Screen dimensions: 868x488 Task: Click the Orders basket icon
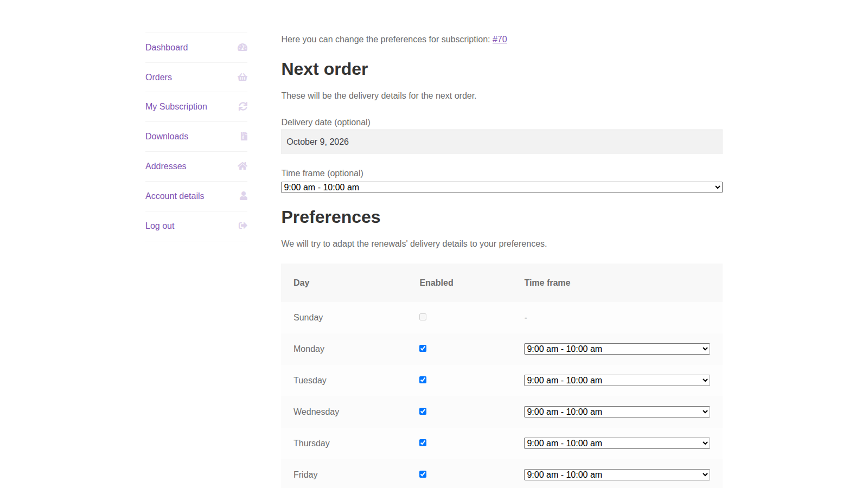242,78
